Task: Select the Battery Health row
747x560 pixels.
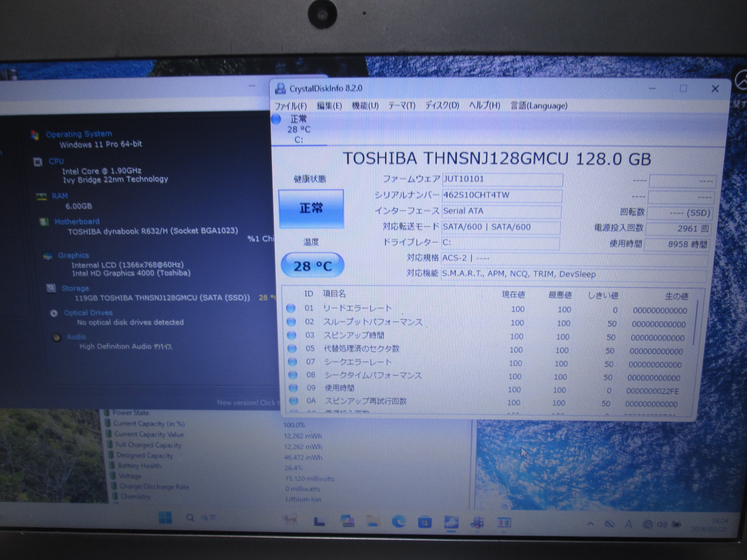Action: point(139,466)
